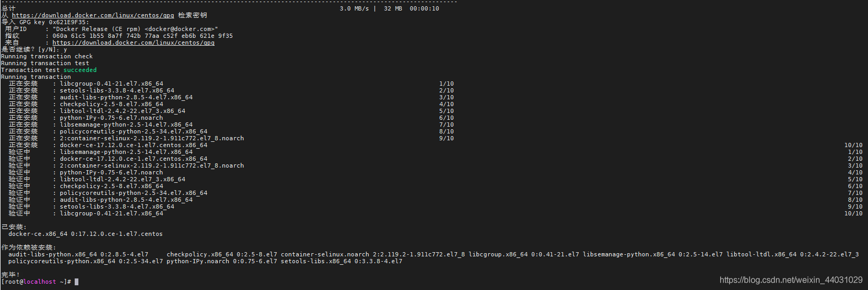
Task: Click the 9/10 counter of the container-selinux install row
Action: coord(447,138)
